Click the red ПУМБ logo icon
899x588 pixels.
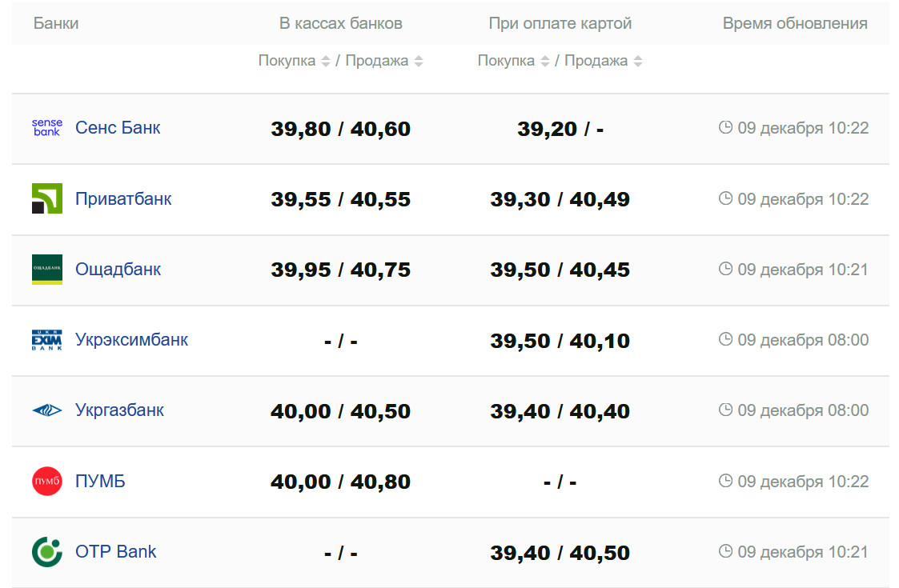[46, 482]
